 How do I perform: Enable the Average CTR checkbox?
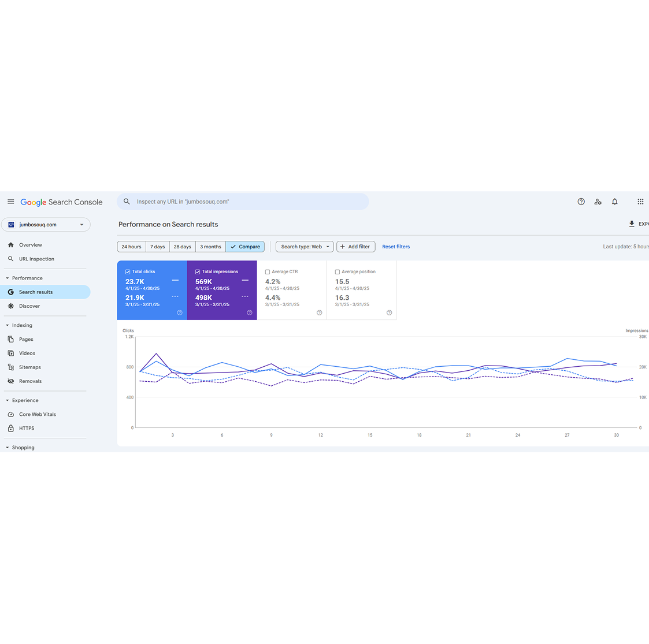pyautogui.click(x=268, y=271)
